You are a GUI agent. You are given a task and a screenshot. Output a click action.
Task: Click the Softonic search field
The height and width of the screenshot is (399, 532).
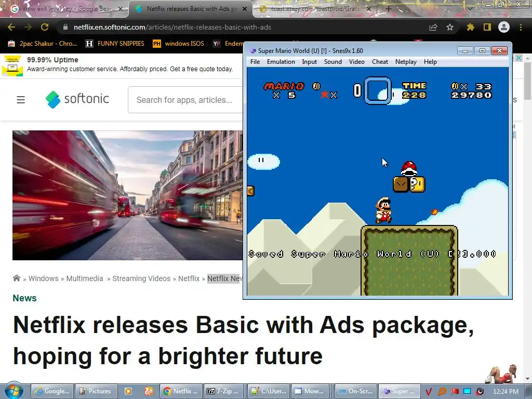click(x=185, y=100)
